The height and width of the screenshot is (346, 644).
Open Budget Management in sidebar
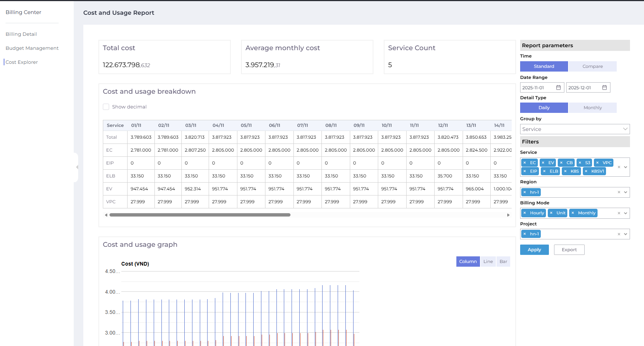click(32, 48)
